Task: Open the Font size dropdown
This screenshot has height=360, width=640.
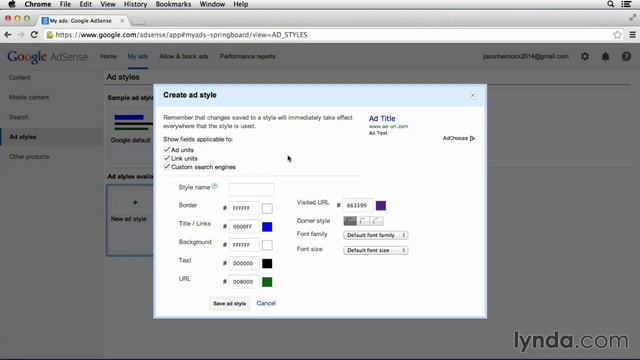Action: [x=376, y=250]
